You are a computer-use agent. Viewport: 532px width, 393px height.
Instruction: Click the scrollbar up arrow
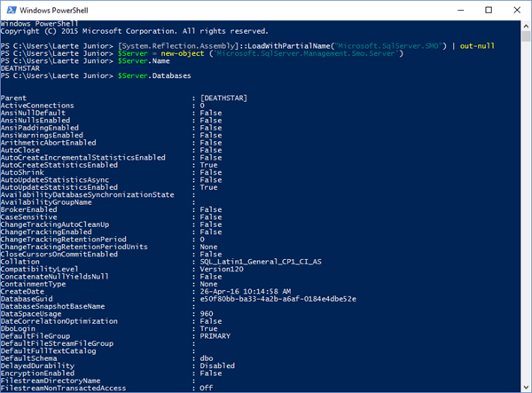point(525,24)
